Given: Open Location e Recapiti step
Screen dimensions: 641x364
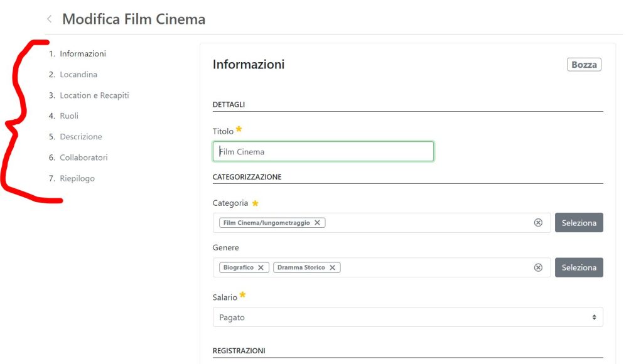Looking at the screenshot, I should 94,95.
